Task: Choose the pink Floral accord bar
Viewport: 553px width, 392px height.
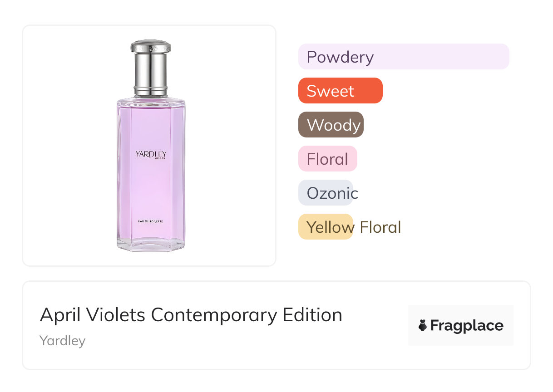Action: pos(327,159)
